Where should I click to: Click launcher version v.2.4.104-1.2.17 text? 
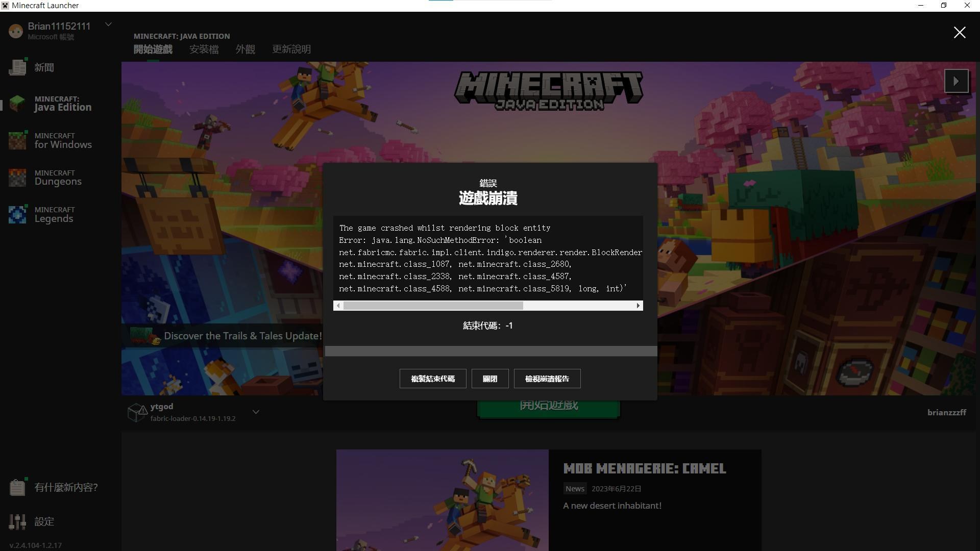coord(36,545)
